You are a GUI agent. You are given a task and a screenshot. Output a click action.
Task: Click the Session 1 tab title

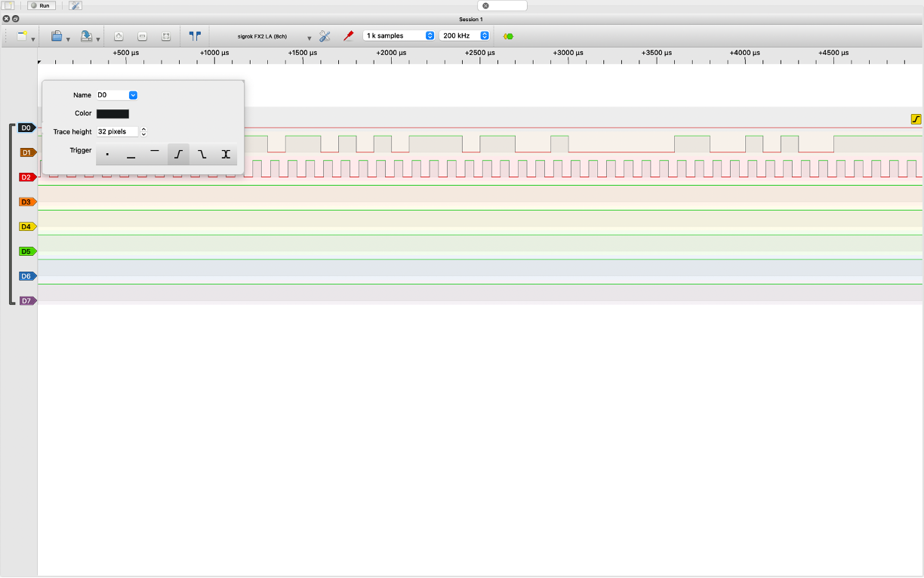tap(470, 19)
